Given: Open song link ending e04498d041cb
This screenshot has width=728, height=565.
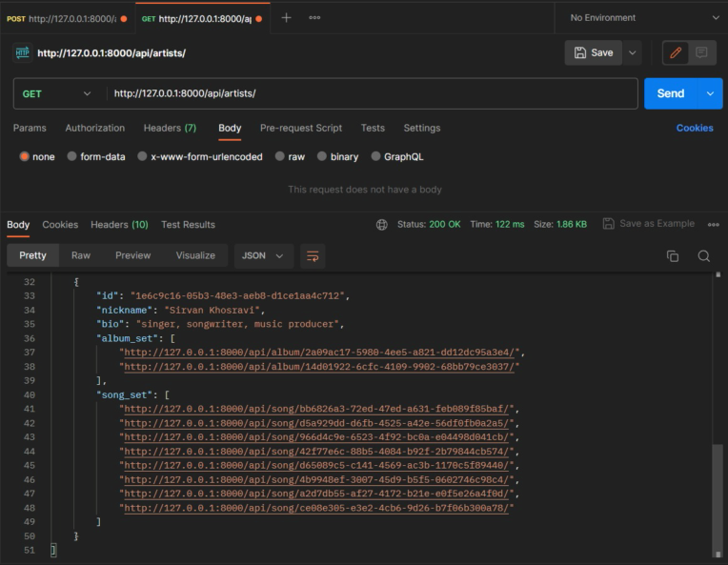Looking at the screenshot, I should (316, 437).
